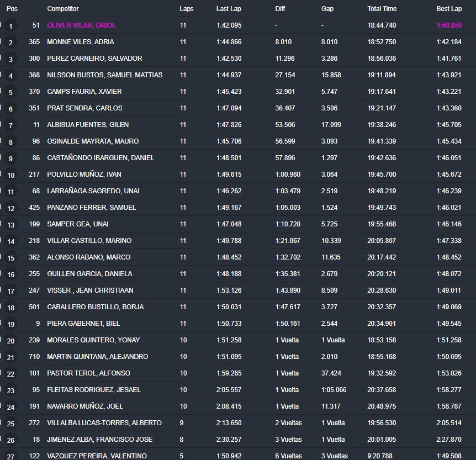Select the Total Time column header
This screenshot has height=460, width=476.
tap(382, 8)
